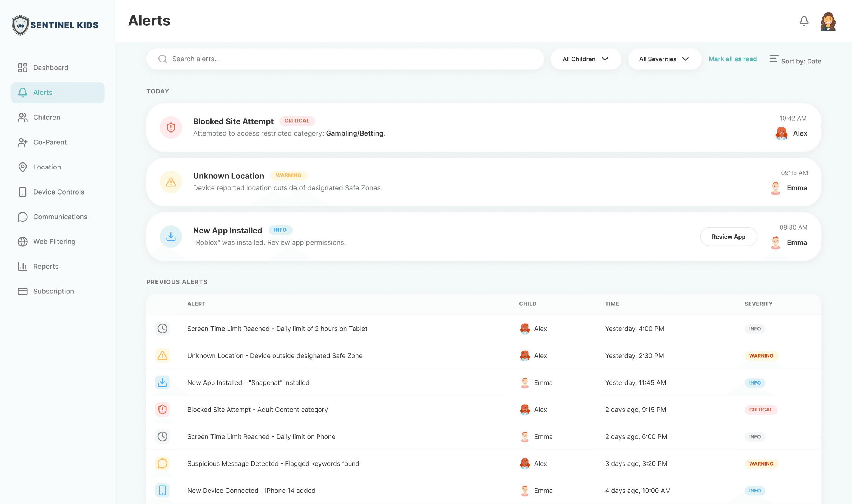Click the Subscription card icon

pos(22,291)
